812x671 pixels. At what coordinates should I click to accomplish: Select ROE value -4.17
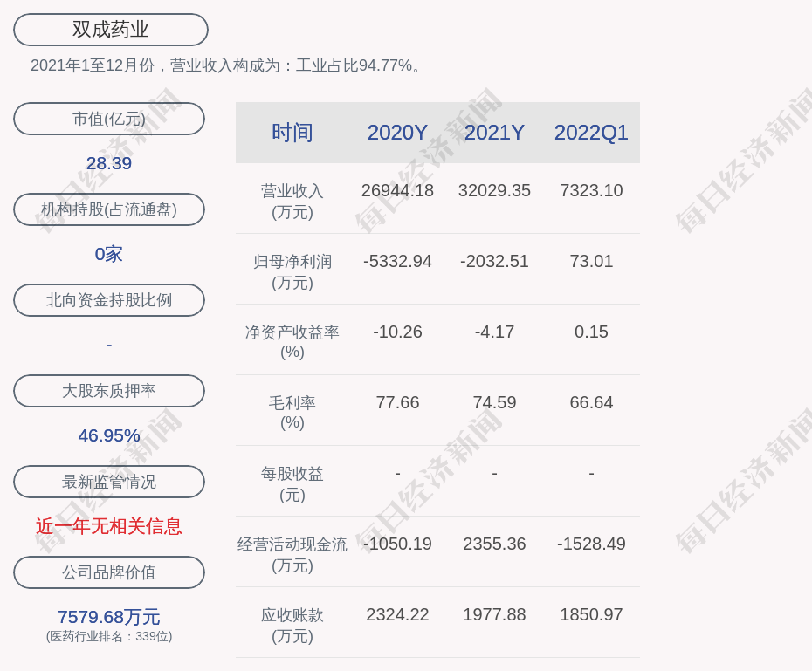(494, 332)
